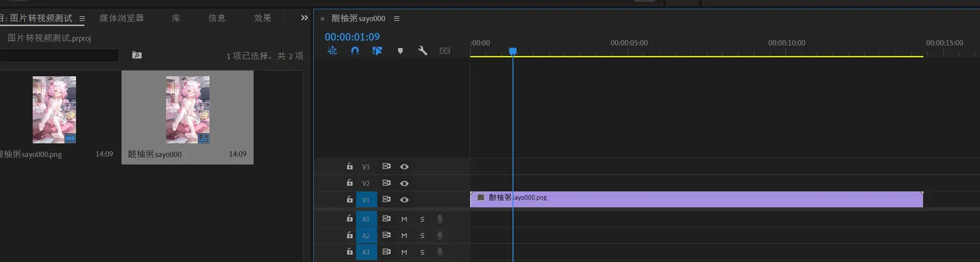Viewport: 980px width, 262px height.
Task: Toggle sync lock on track V3
Action: click(x=386, y=166)
